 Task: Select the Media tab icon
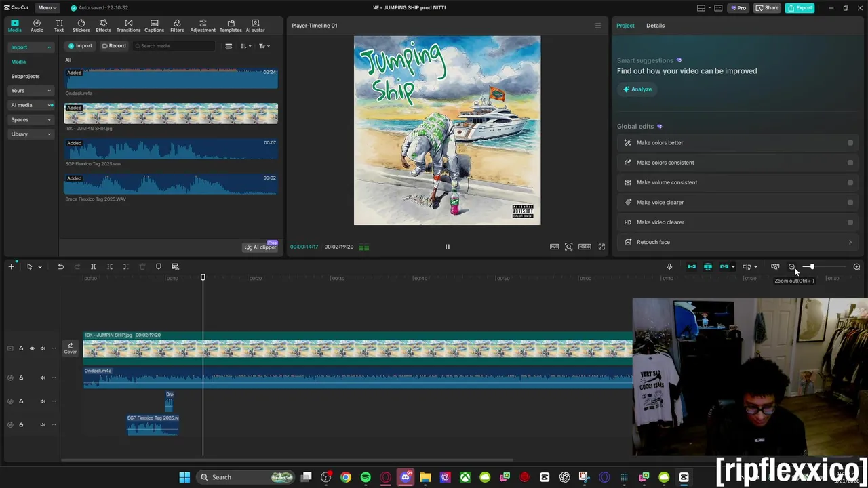point(14,26)
